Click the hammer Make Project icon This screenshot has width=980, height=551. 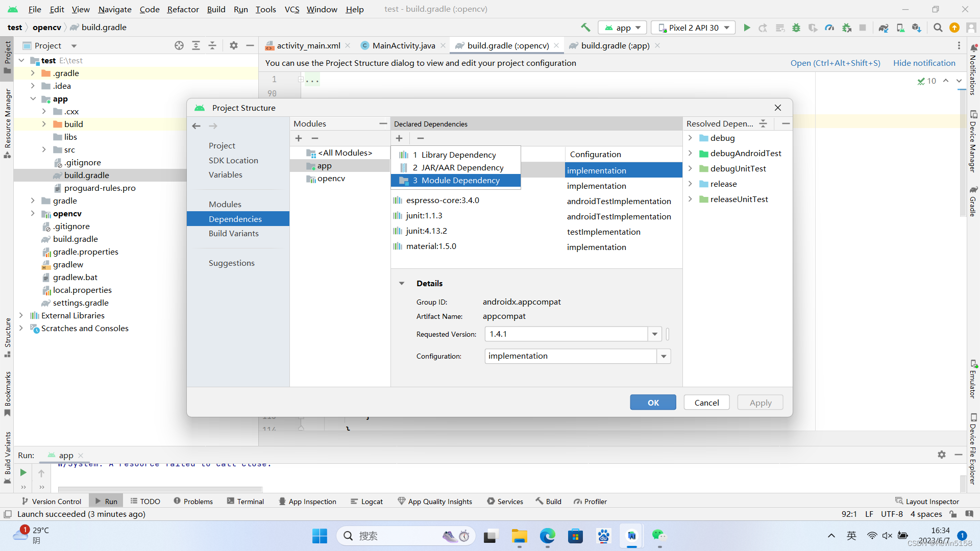pos(585,28)
